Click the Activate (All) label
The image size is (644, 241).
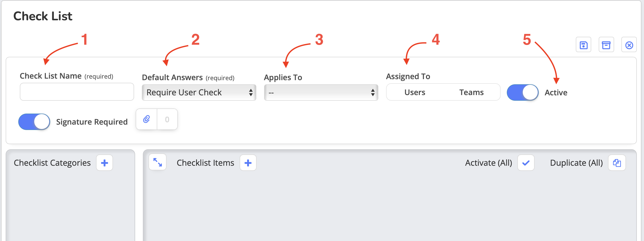488,163
